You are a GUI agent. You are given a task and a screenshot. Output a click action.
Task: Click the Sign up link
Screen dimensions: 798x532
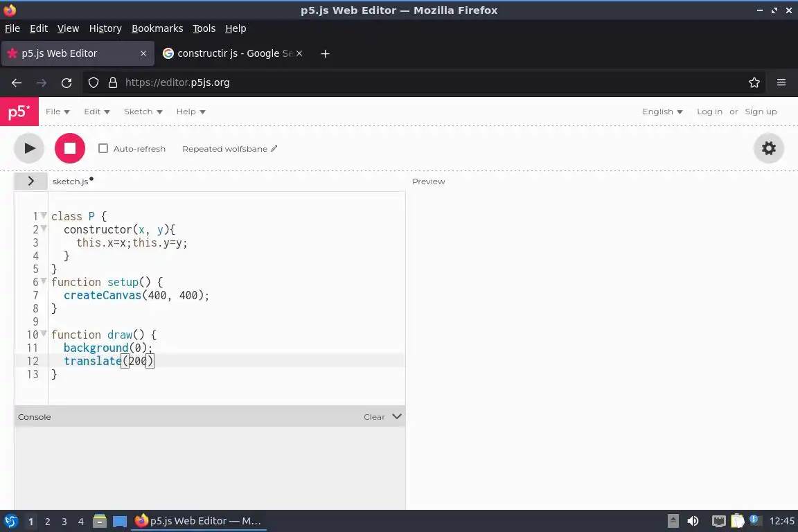click(761, 112)
